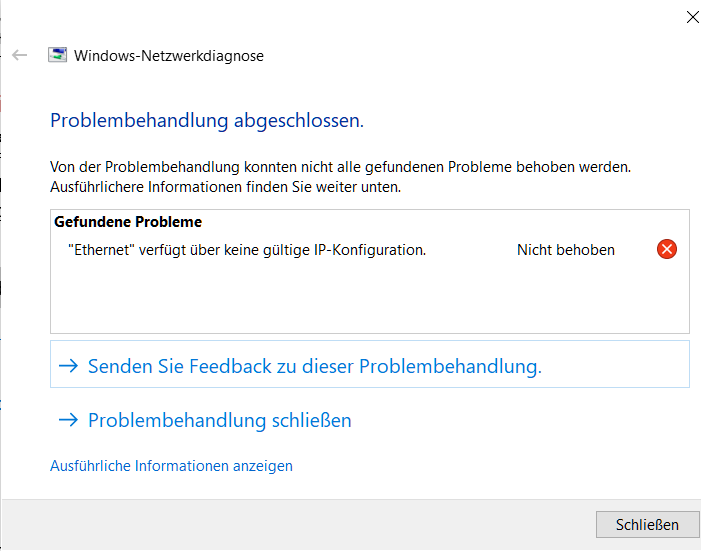Click the Schließen button
The image size is (701, 551).
pos(647,525)
